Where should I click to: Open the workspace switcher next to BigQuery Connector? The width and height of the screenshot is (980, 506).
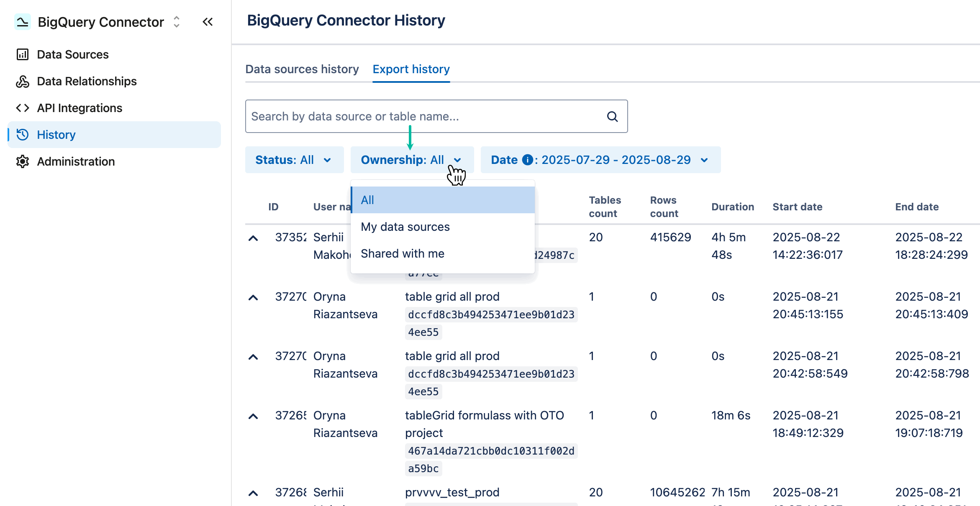click(x=177, y=22)
